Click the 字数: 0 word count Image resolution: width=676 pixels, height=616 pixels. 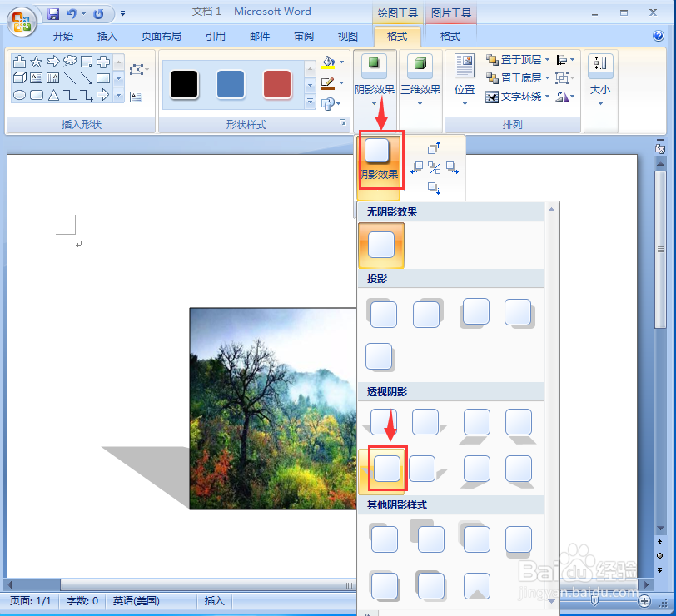[82, 600]
